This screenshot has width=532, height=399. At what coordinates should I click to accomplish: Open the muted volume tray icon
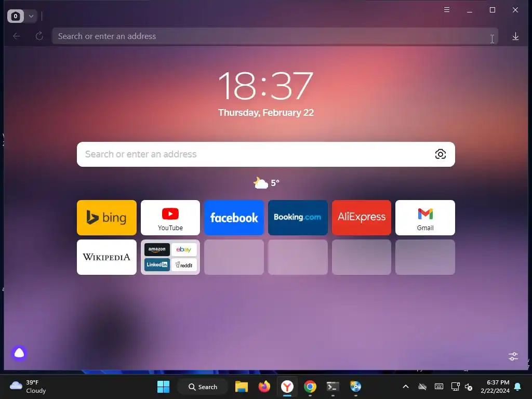(x=469, y=387)
